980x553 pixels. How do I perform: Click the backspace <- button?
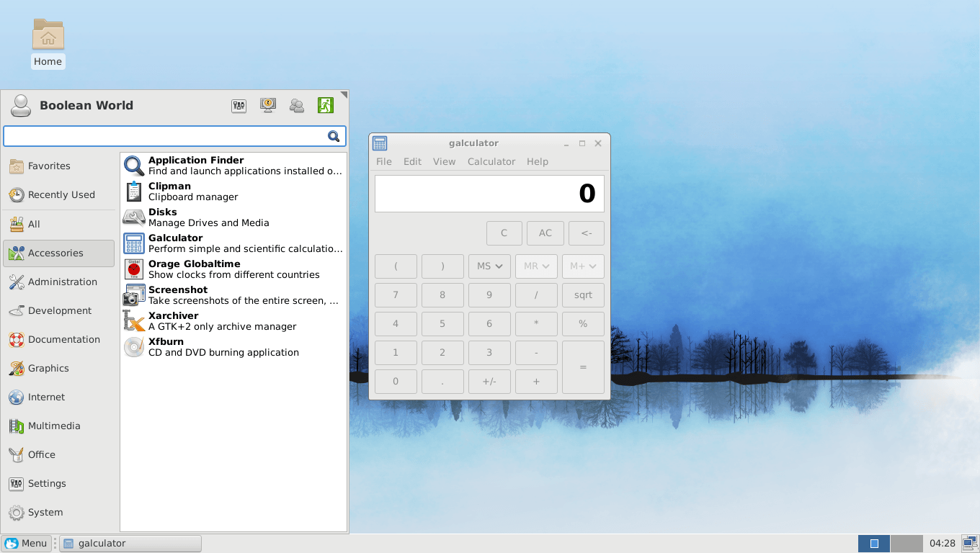[x=587, y=233]
